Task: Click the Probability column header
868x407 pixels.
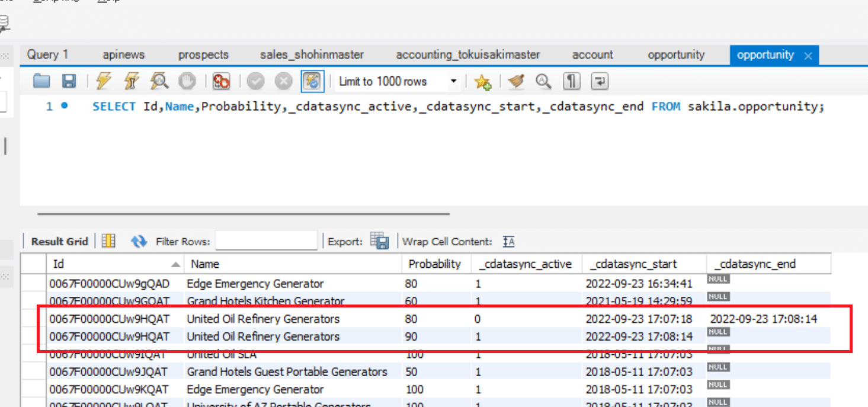Action: [437, 264]
